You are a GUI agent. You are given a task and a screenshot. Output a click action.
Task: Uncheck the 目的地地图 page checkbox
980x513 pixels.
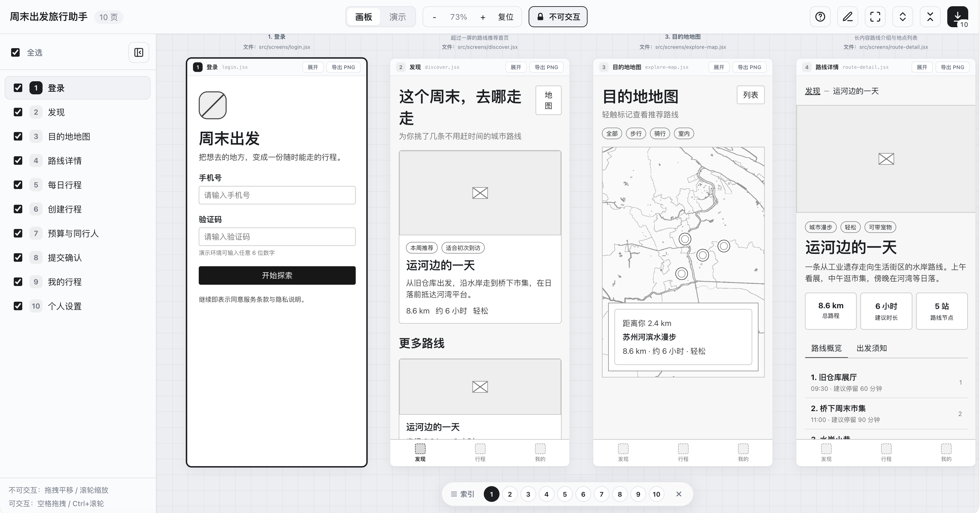tap(18, 136)
